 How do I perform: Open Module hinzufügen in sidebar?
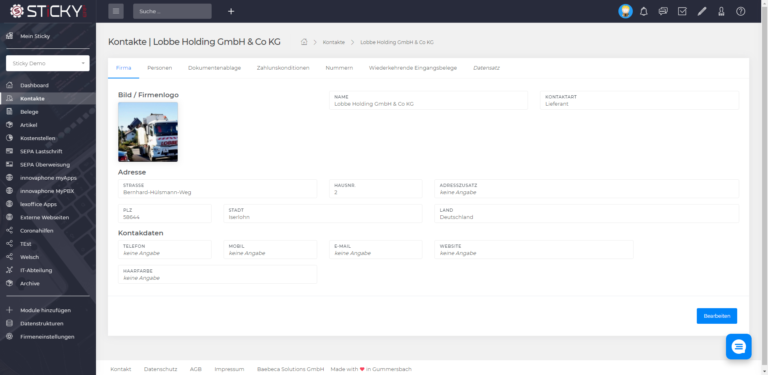pyautogui.click(x=45, y=310)
